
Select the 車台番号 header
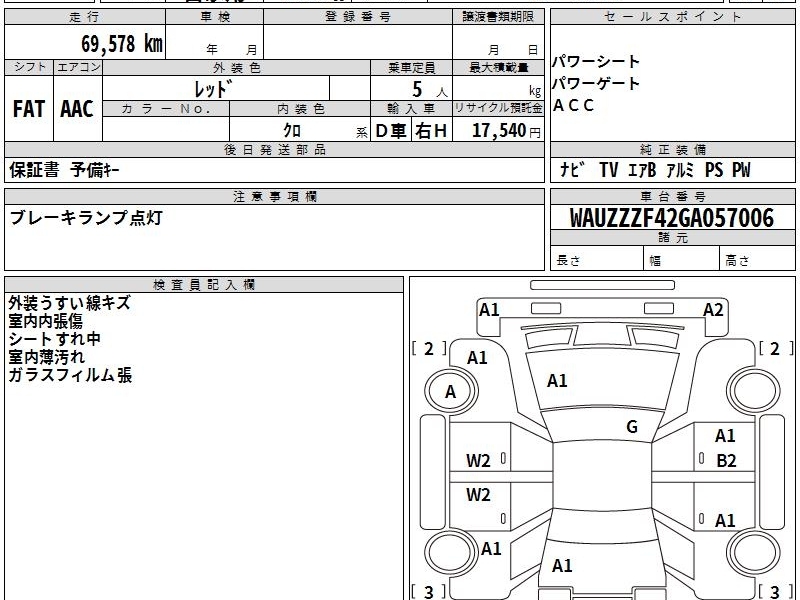pos(672,197)
